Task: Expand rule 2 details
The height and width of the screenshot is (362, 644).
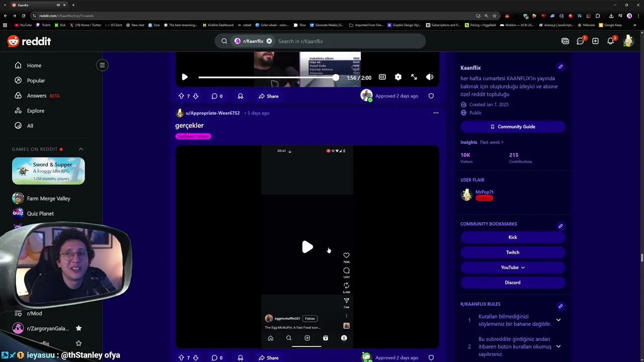Action: (x=558, y=346)
